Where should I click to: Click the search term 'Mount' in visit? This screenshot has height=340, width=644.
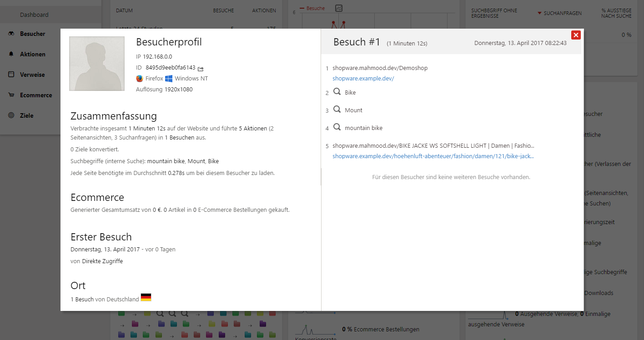tap(353, 110)
